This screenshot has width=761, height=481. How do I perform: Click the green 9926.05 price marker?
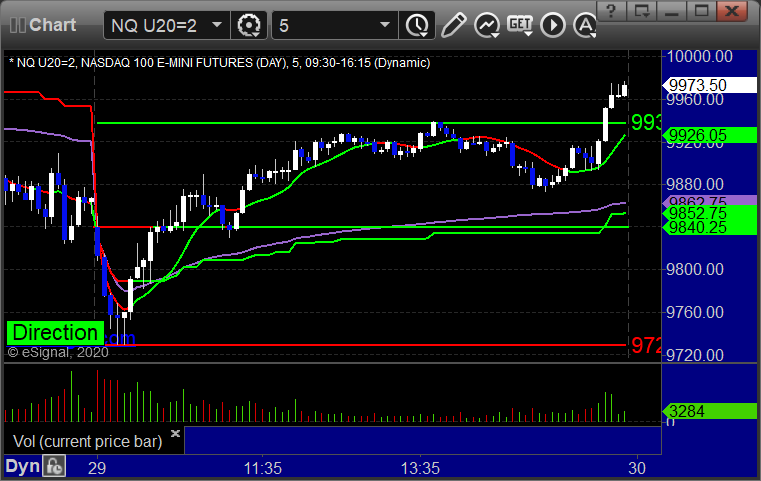point(709,135)
